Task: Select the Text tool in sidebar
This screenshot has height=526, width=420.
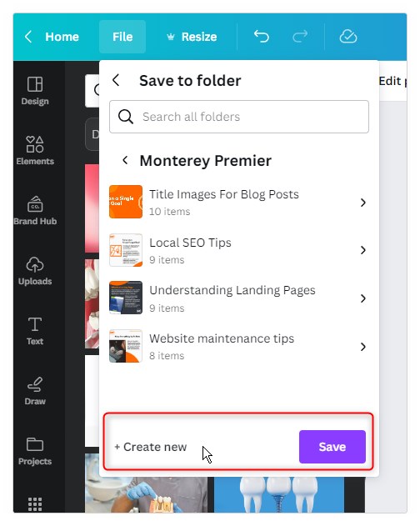Action: (x=35, y=331)
